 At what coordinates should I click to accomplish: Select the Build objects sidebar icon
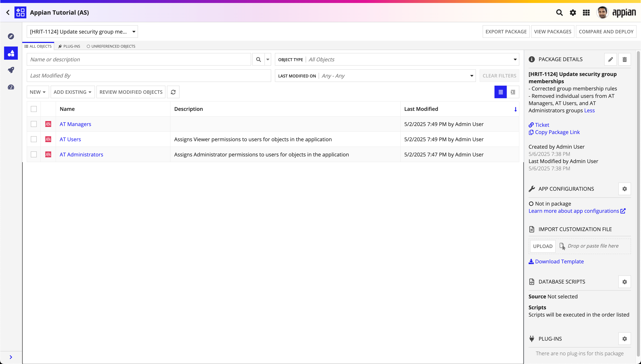(11, 53)
